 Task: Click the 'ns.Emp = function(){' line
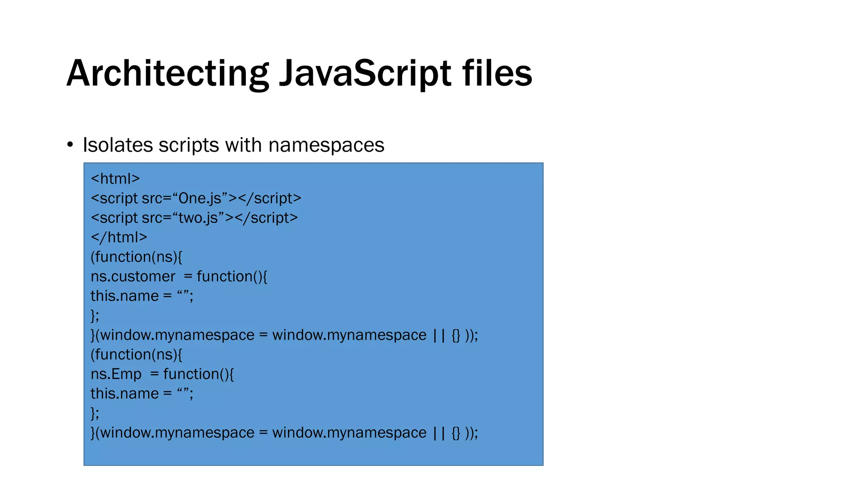click(162, 374)
